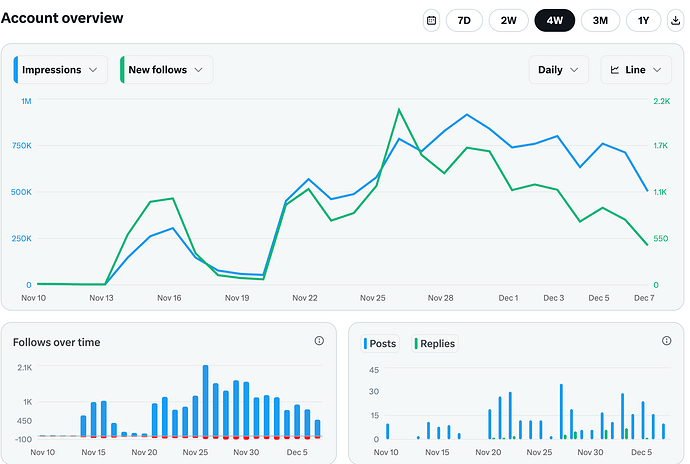Select the 4W time range
Viewport: 690px width, 464px height.
coord(554,20)
